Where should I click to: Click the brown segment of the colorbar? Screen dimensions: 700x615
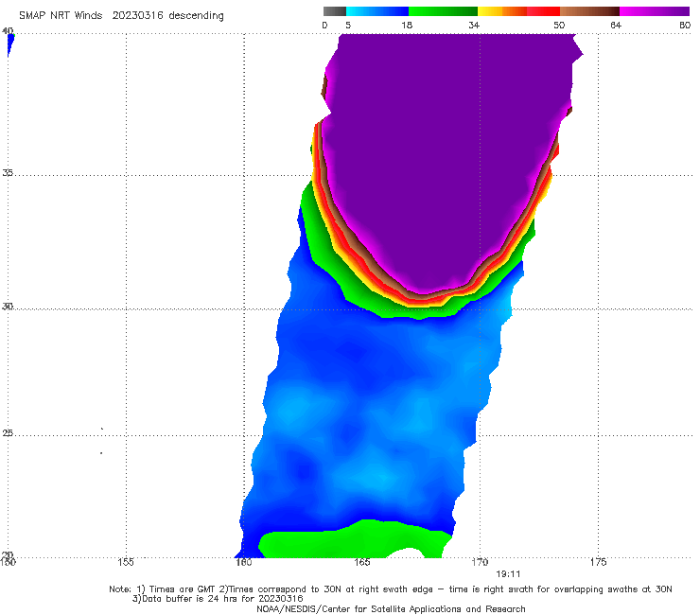click(589, 11)
